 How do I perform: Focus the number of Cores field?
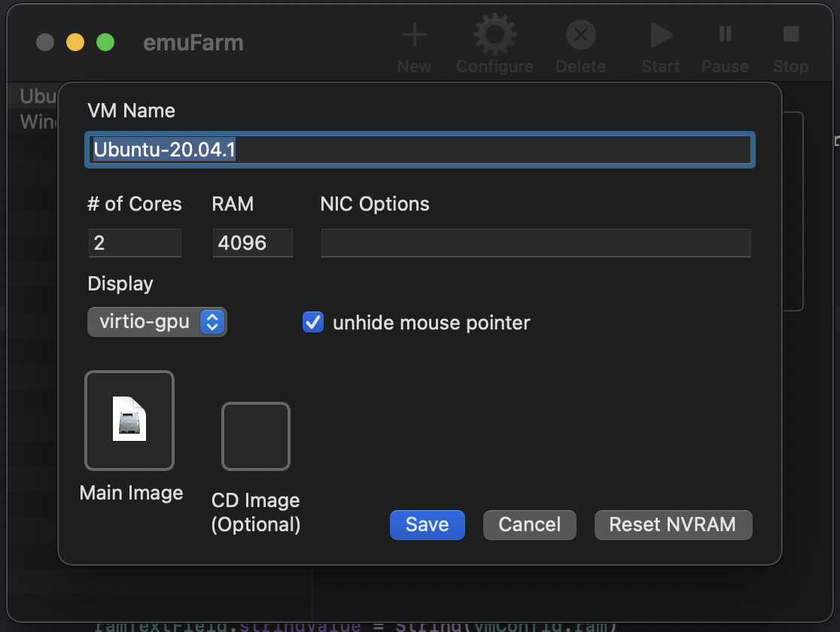tap(135, 244)
